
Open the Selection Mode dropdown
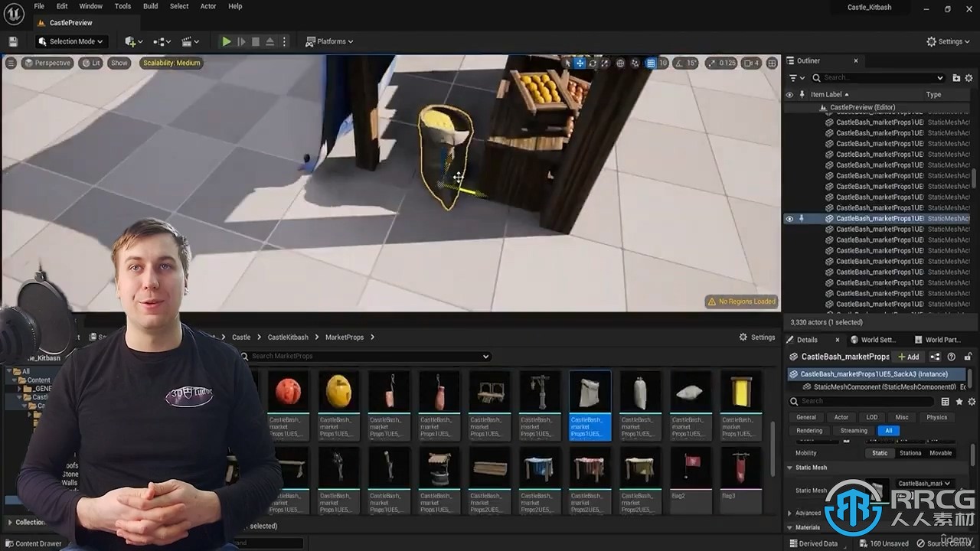pos(70,41)
